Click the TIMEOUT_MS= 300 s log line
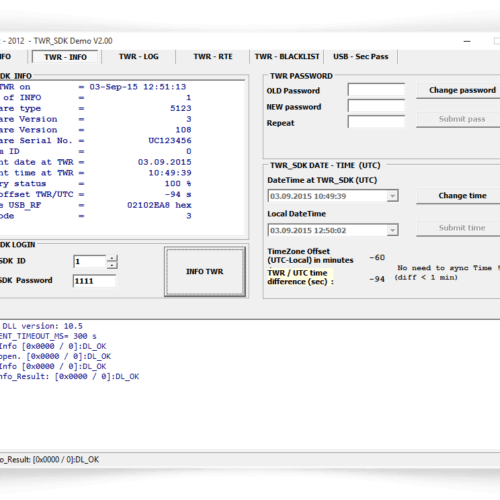Viewport: 500px width, 500px height. tap(48, 336)
